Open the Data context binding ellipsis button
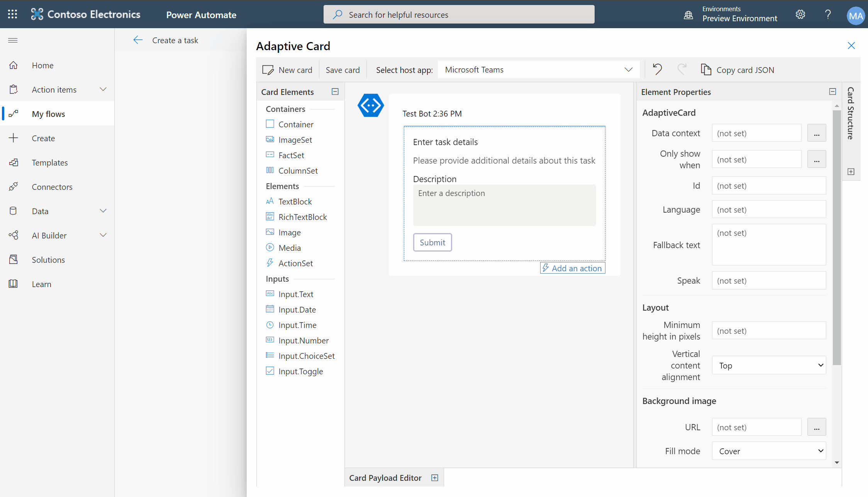Viewport: 868px width, 497px height. (817, 133)
